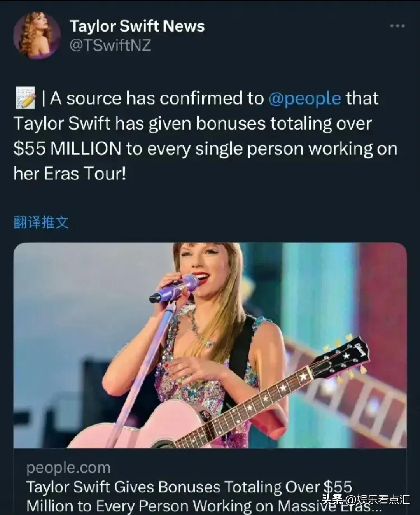Open the people.com article headline

(x=191, y=496)
